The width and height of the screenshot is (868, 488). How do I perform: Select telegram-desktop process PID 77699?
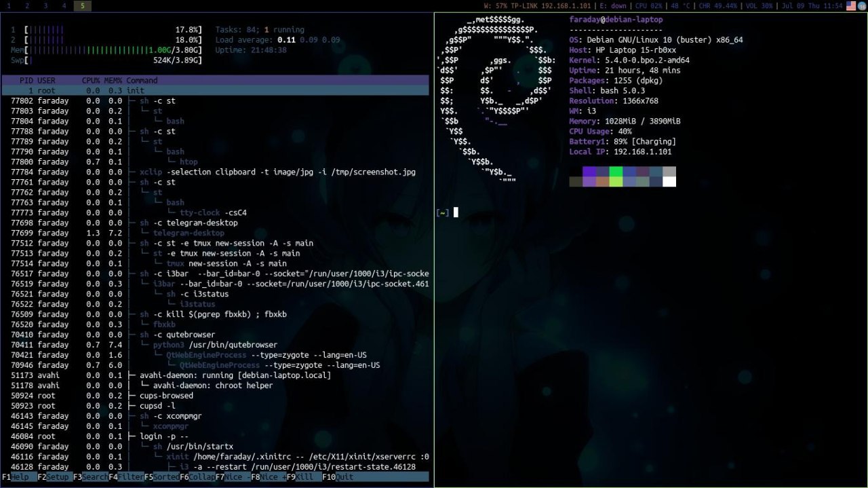[x=216, y=233]
